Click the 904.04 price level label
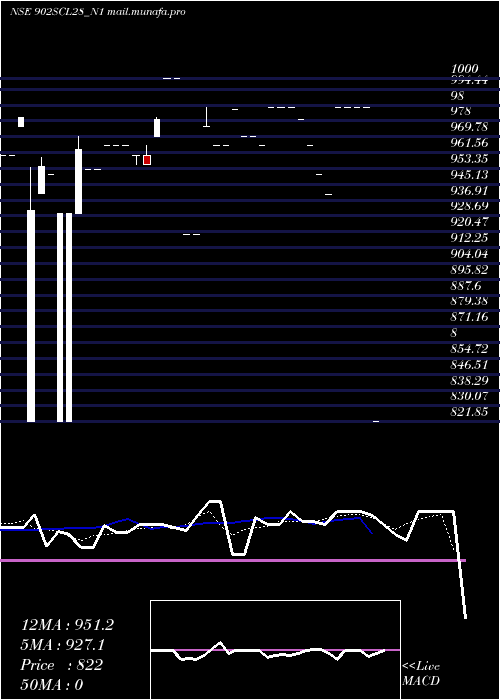This screenshot has width=500, height=700. point(469,254)
